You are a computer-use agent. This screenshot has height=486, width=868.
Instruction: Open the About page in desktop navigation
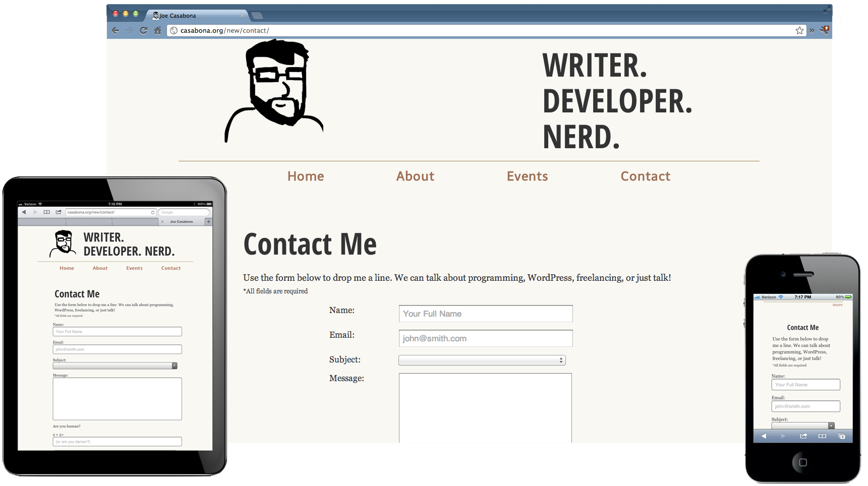point(415,176)
